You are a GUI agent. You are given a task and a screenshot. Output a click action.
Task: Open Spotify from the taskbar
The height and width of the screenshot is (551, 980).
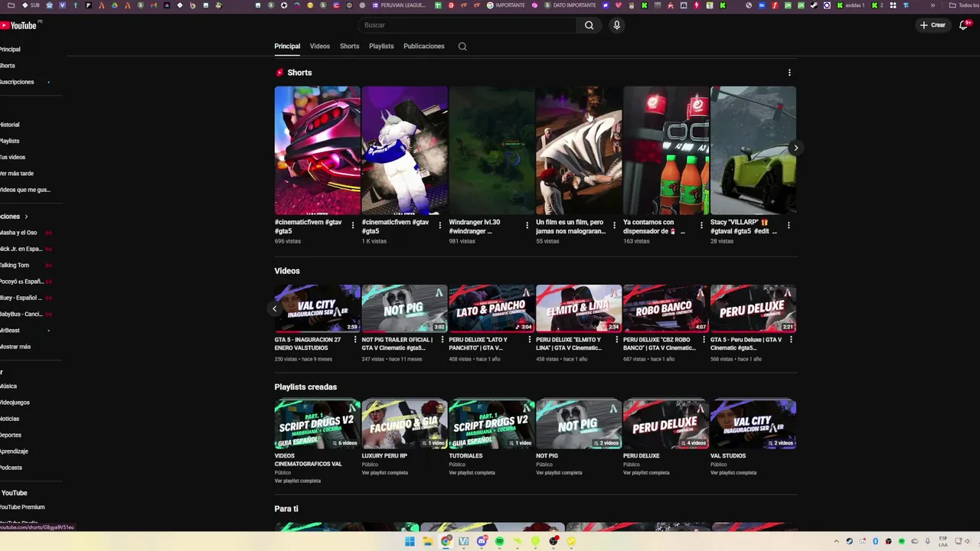[499, 541]
